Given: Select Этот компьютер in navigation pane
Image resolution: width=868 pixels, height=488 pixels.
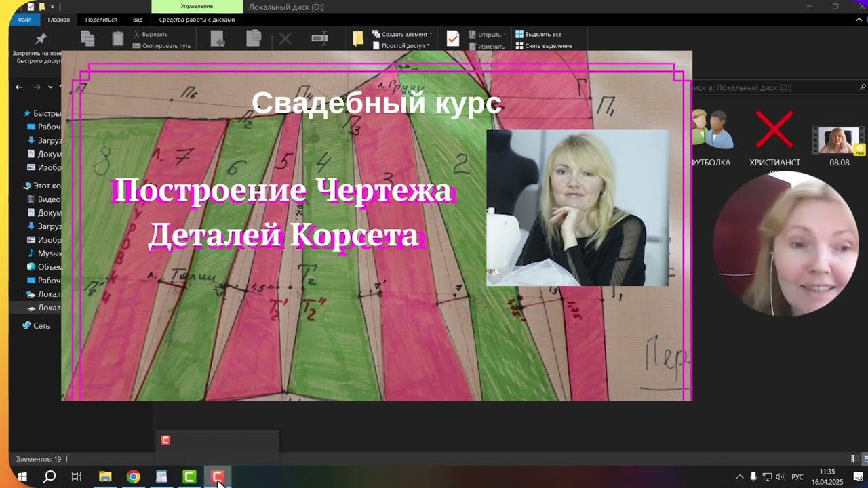Looking at the screenshot, I should 42,186.
